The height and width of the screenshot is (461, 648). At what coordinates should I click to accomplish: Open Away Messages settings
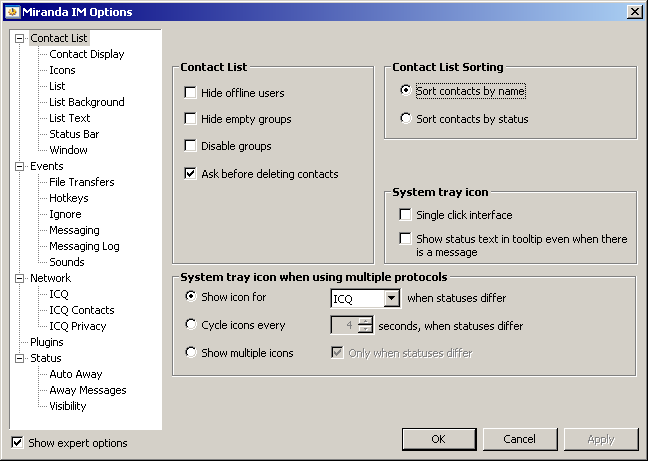(x=88, y=390)
